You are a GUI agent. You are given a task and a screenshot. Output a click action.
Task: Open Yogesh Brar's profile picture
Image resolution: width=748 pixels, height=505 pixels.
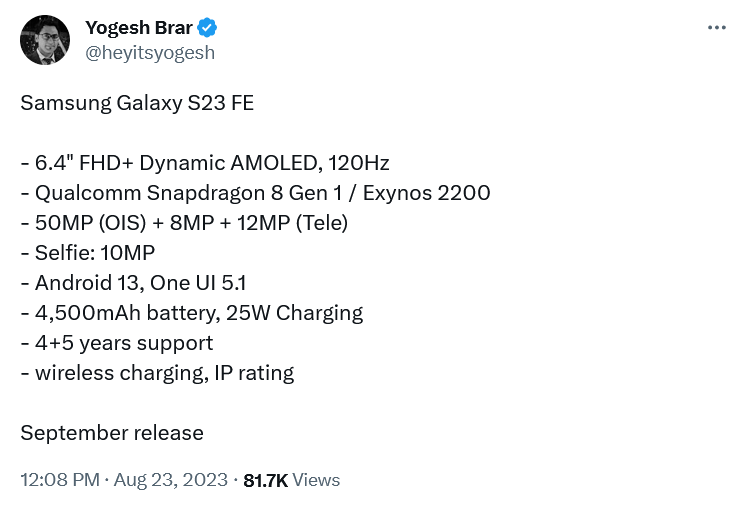pos(45,40)
